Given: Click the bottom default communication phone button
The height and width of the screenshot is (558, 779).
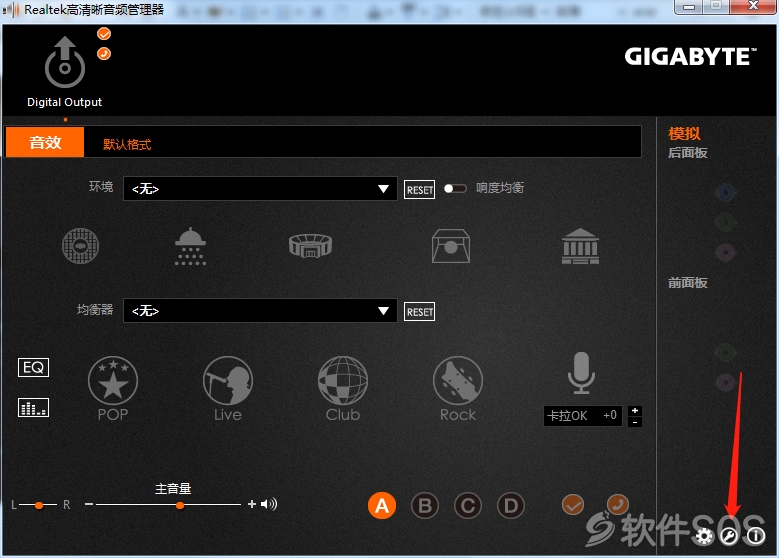Looking at the screenshot, I should click(618, 504).
